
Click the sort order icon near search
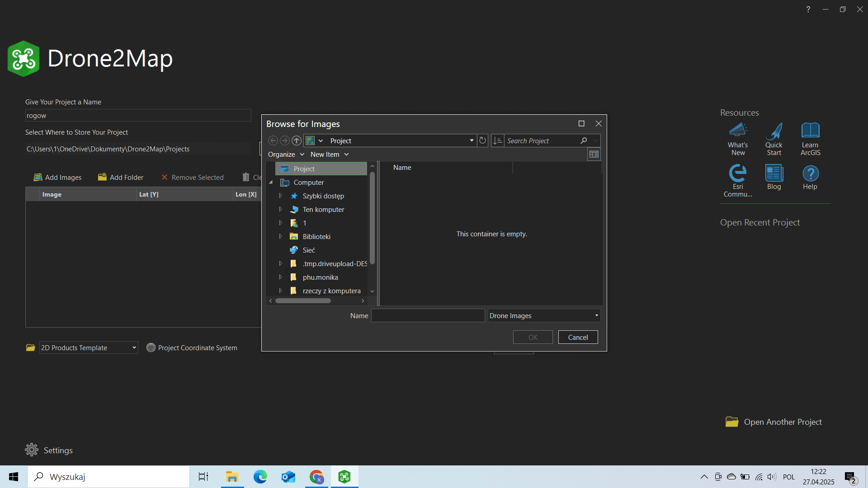(x=497, y=141)
